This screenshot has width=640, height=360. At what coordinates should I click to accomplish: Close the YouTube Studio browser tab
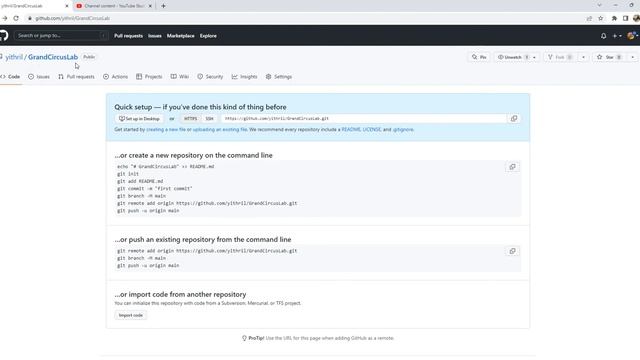point(150,6)
